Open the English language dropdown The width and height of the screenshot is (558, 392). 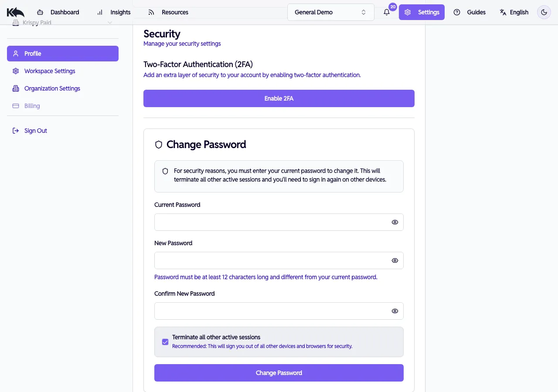(x=514, y=12)
